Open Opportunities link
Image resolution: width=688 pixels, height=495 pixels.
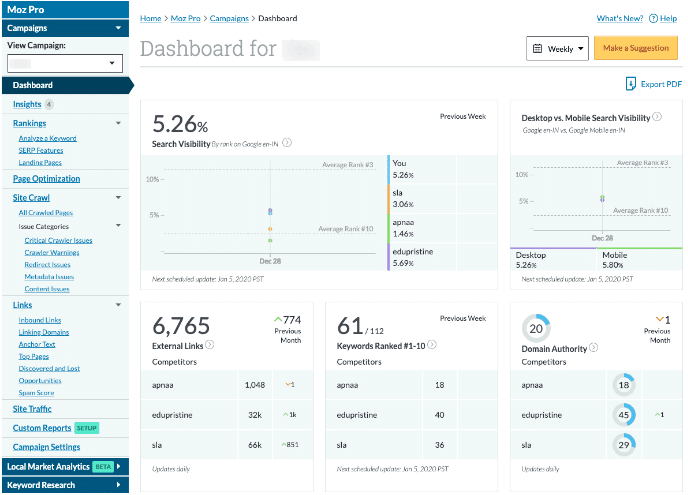pos(40,380)
